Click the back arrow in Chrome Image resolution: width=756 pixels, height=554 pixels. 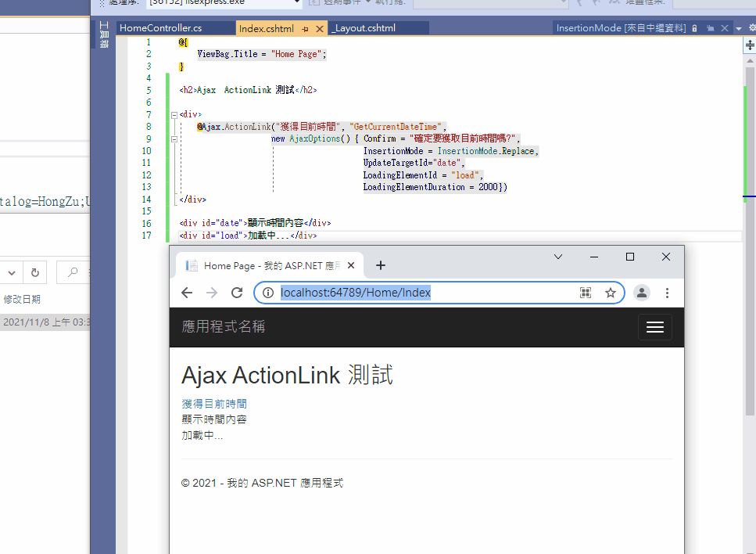(187, 292)
